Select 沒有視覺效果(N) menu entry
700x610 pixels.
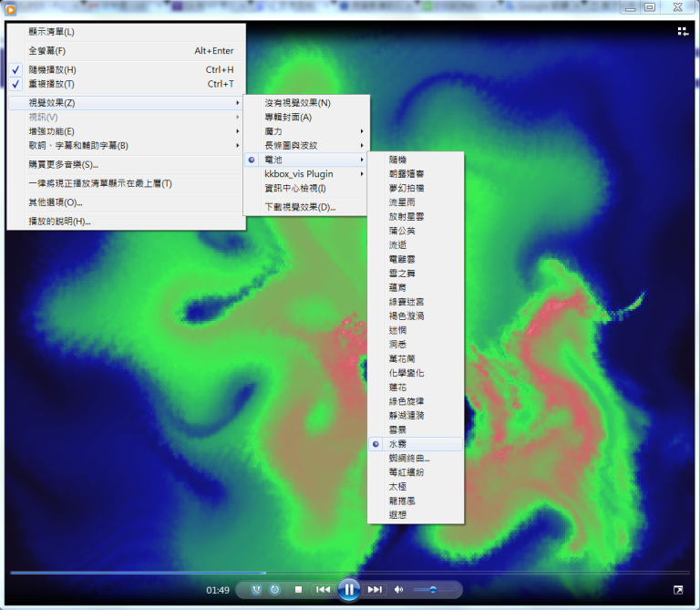tap(298, 103)
